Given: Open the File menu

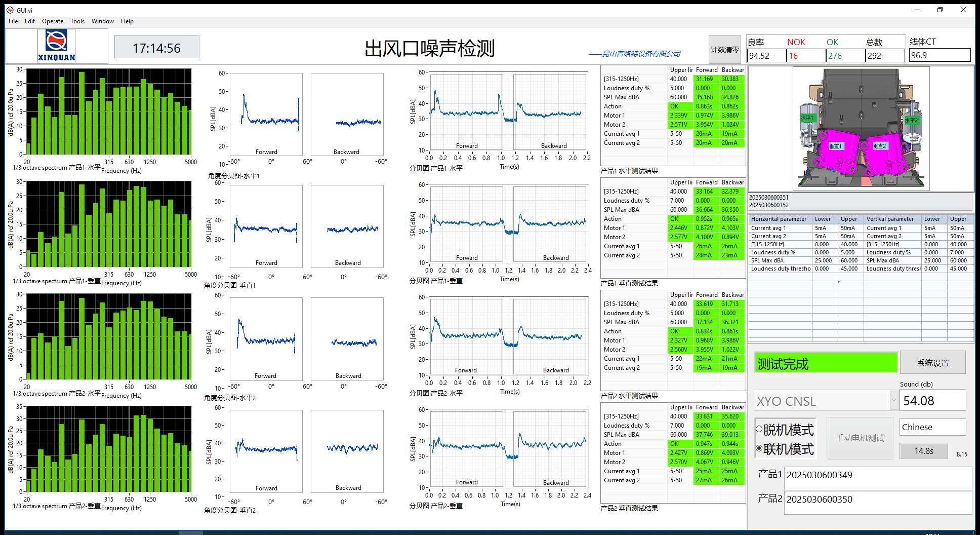Looking at the screenshot, I should pyautogui.click(x=13, y=21).
